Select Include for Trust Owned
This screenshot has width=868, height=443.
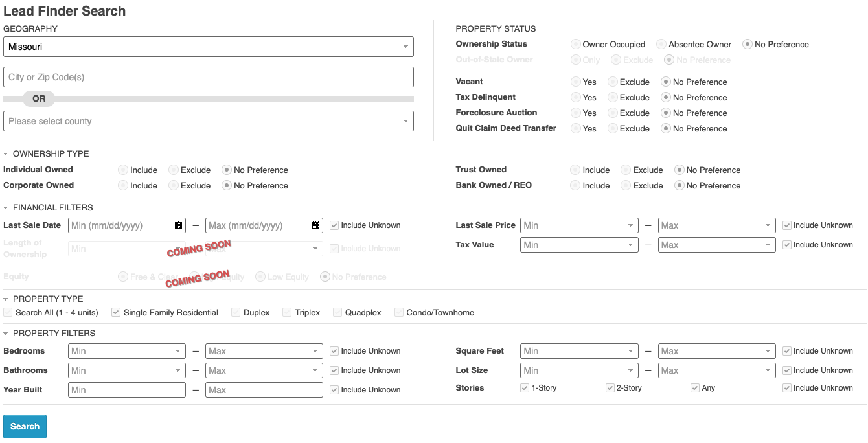[x=575, y=170]
